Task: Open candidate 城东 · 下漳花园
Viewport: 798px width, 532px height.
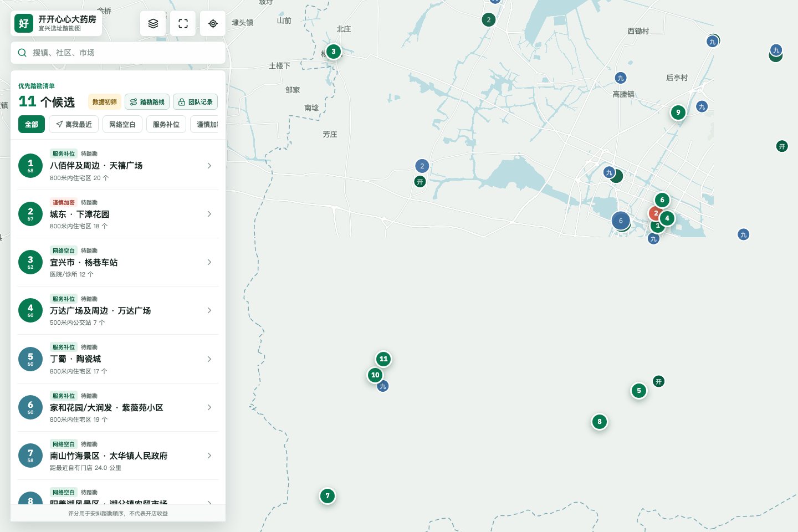Action: (118, 214)
